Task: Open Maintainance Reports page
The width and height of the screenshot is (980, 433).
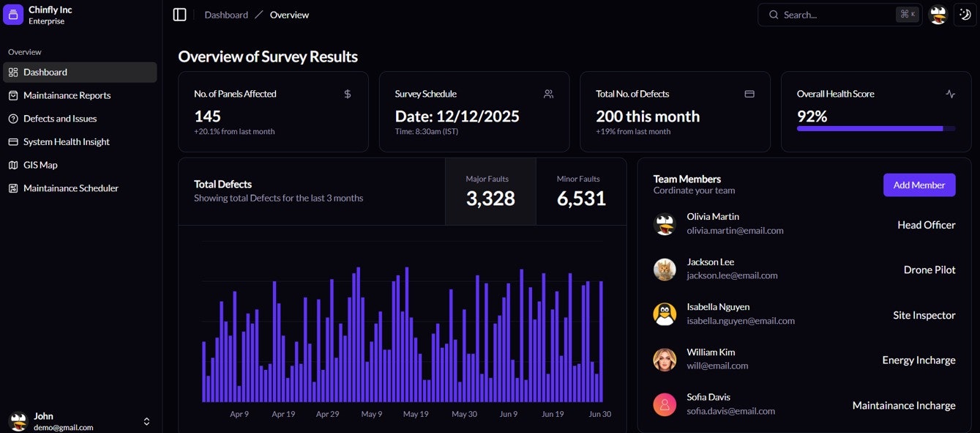Action: tap(80, 95)
